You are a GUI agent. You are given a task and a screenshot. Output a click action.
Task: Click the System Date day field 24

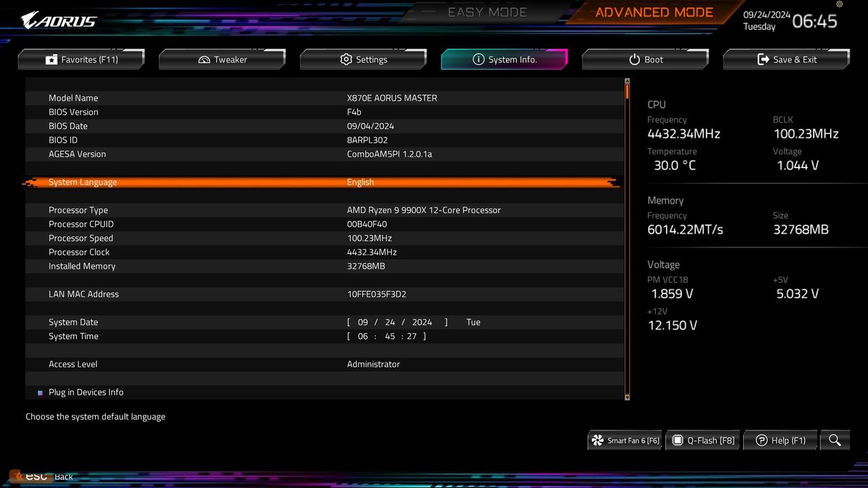tap(390, 323)
